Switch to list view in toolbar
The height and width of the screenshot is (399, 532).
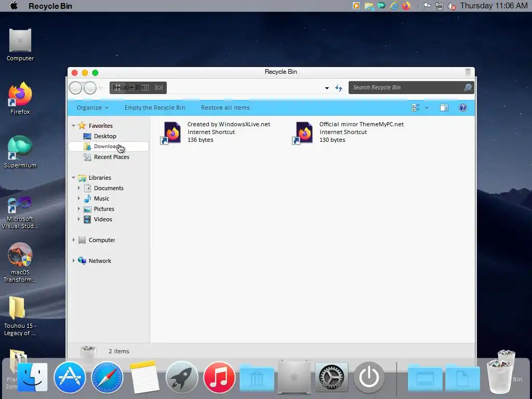pyautogui.click(x=131, y=87)
